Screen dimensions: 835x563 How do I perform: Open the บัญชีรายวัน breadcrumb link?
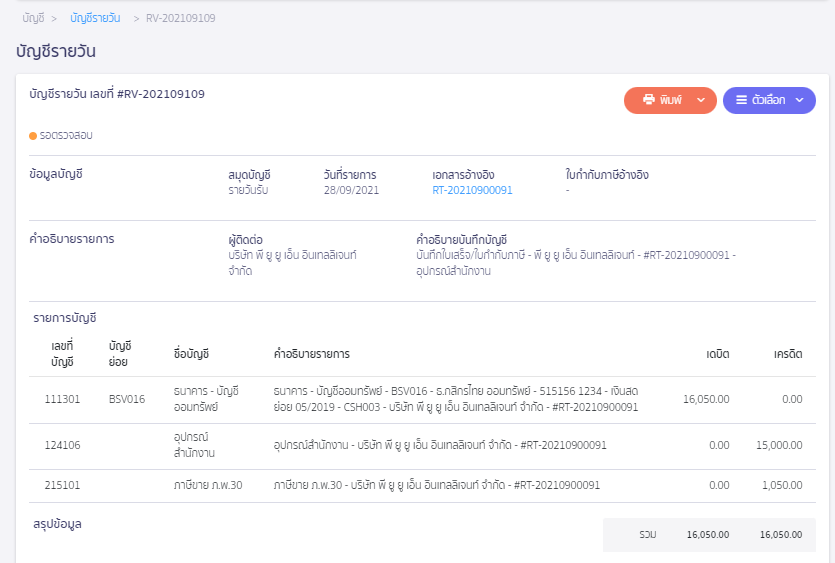[96, 18]
